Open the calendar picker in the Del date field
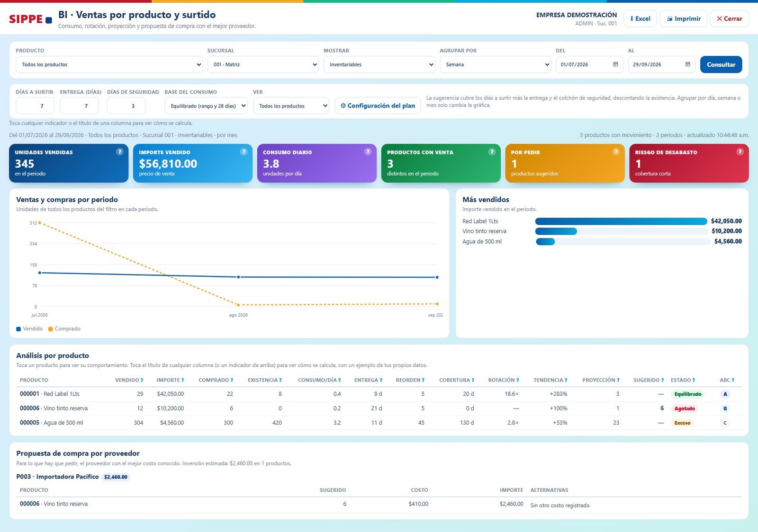Screen dimensions: 758x532 tap(615, 64)
